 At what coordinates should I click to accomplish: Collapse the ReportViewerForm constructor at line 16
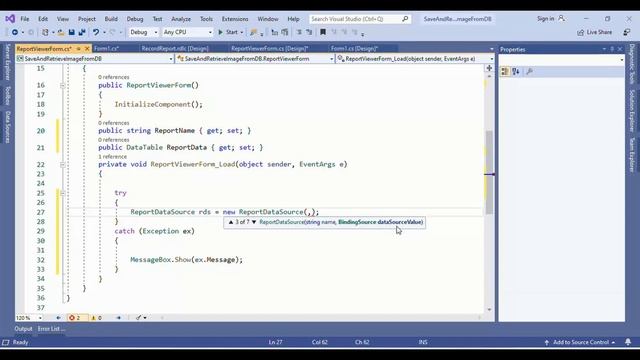[x=62, y=85]
